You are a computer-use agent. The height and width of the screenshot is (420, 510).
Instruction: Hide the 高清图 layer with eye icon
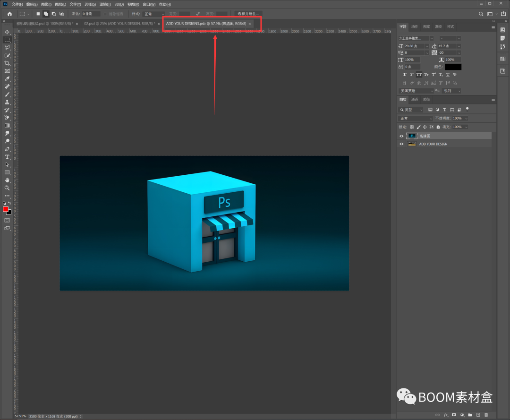[401, 136]
